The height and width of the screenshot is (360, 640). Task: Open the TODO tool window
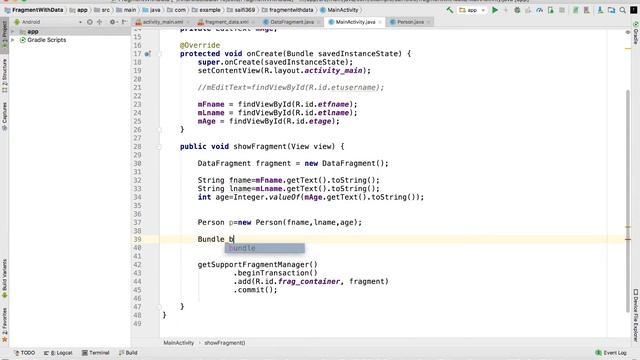click(x=24, y=353)
